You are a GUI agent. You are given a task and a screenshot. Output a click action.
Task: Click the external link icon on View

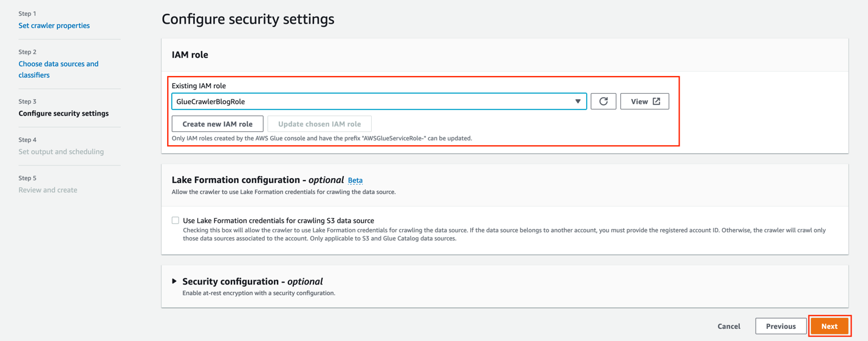657,102
